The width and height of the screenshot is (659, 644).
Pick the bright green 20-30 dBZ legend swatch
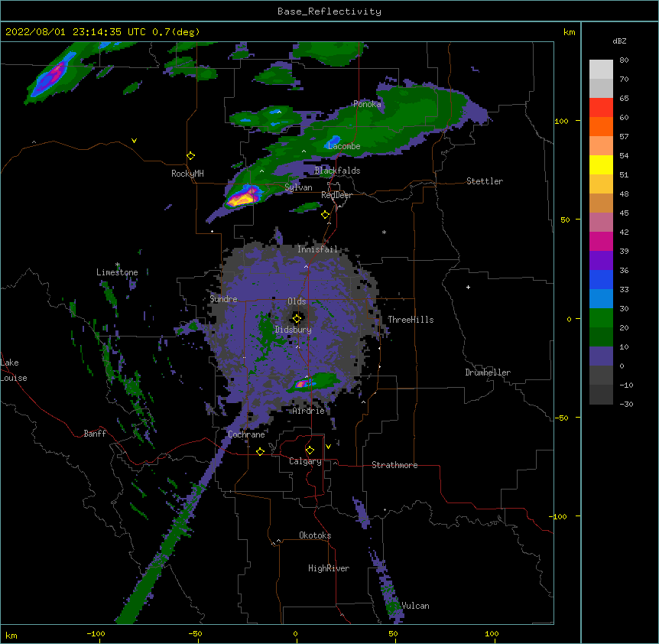tap(601, 318)
